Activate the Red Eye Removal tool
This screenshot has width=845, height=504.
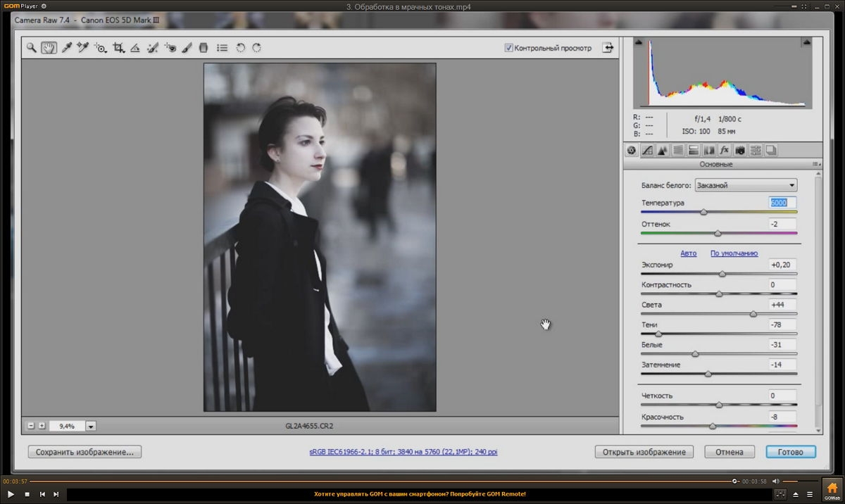pyautogui.click(x=170, y=48)
